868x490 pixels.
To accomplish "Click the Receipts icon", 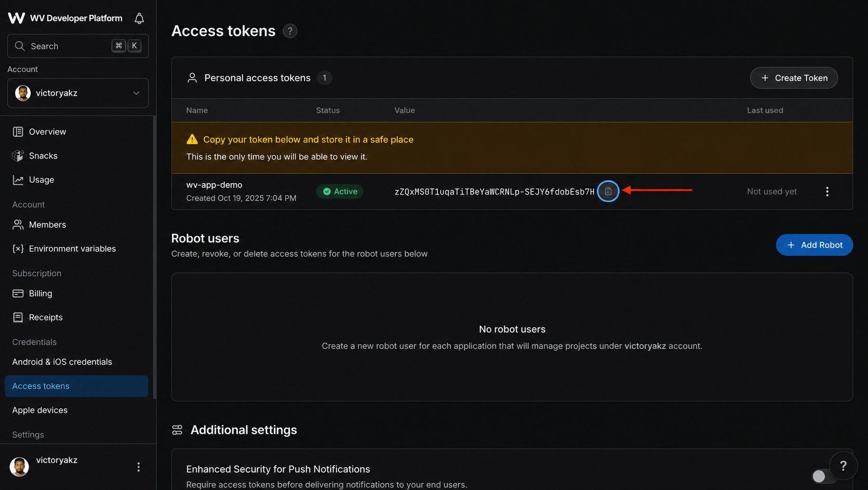I will (18, 317).
